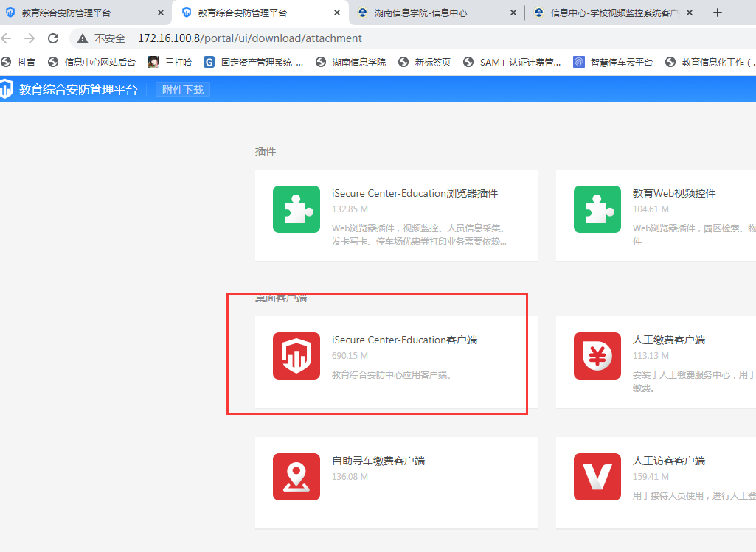Download iSecure Center-Education客户端 via its title
756x552 pixels.
tap(404, 340)
